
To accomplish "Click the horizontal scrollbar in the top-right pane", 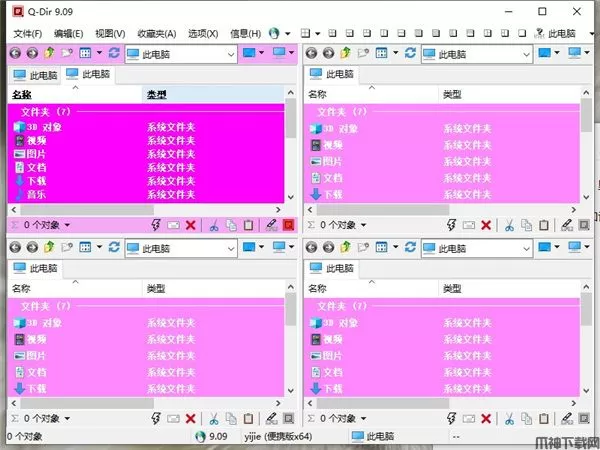I will pyautogui.click(x=383, y=210).
